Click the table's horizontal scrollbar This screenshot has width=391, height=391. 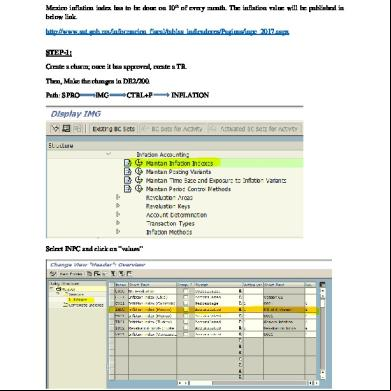point(246,383)
